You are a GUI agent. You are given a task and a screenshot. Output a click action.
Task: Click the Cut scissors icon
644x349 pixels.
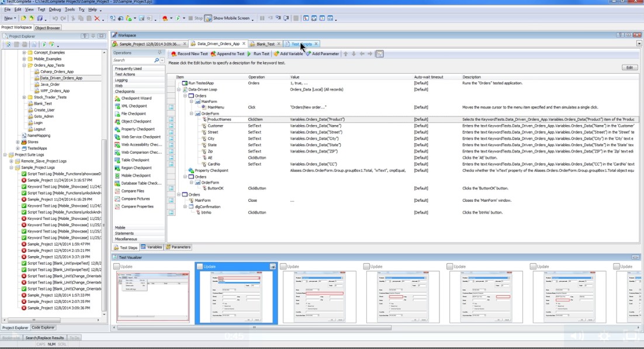pyautogui.click(x=73, y=19)
